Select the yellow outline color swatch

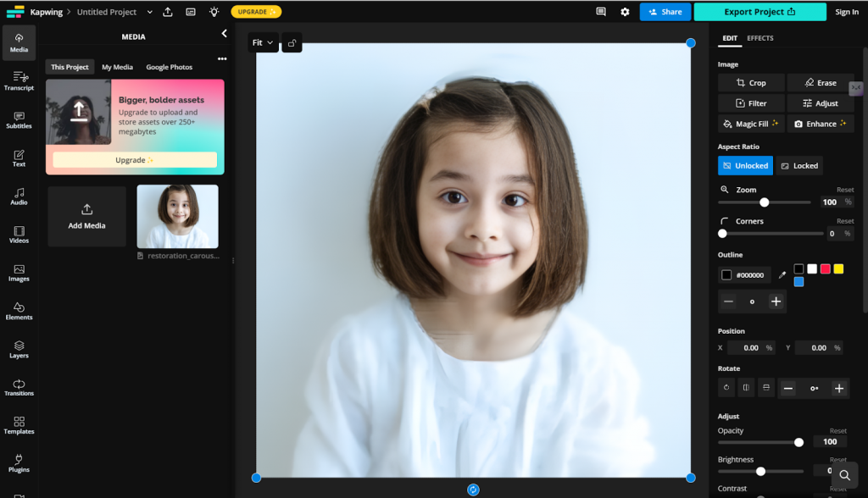coord(838,269)
